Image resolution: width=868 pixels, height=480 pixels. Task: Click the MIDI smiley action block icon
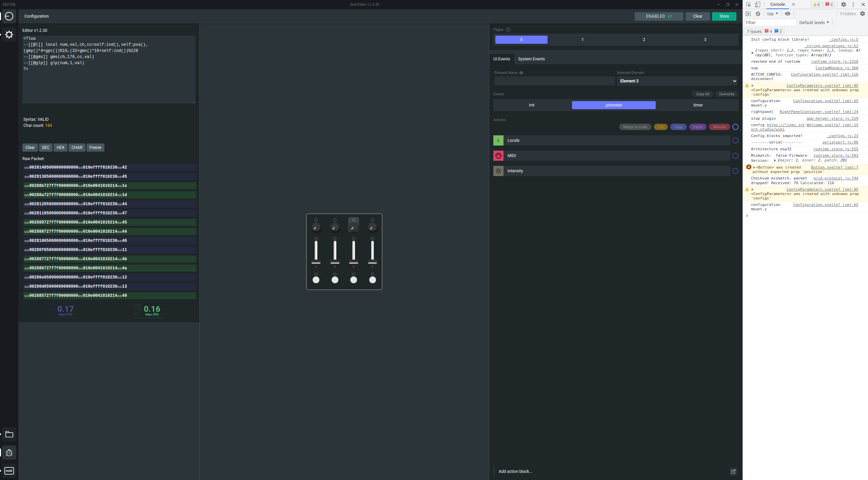pyautogui.click(x=498, y=155)
